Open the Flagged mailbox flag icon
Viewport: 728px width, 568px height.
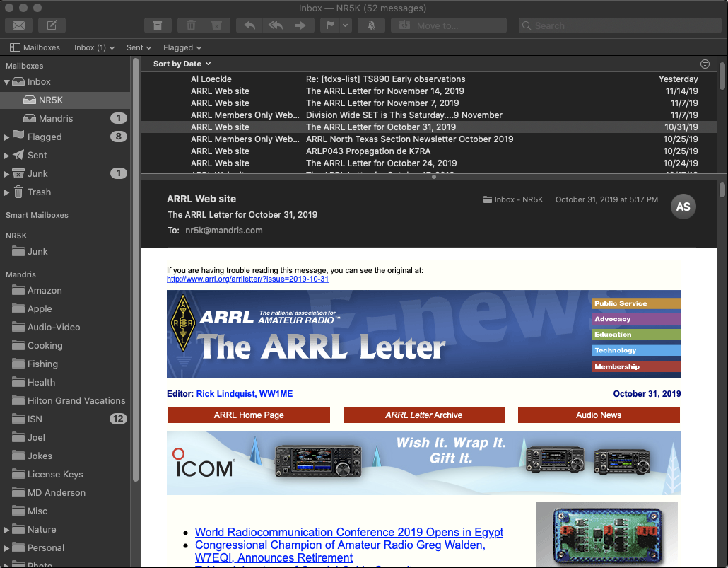(x=18, y=137)
